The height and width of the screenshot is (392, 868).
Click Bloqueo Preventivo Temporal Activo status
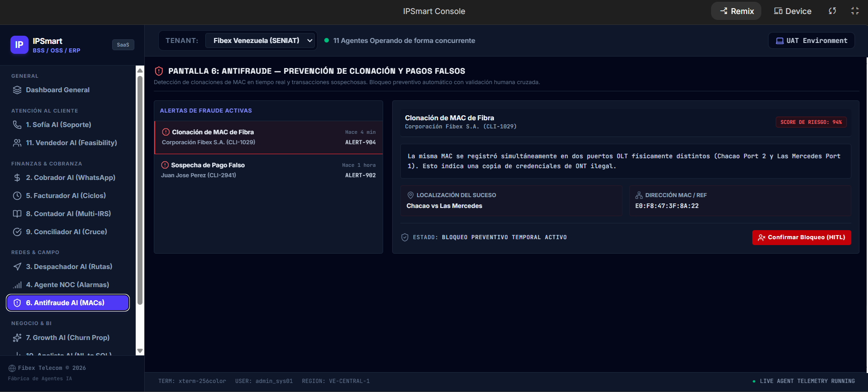[504, 237]
